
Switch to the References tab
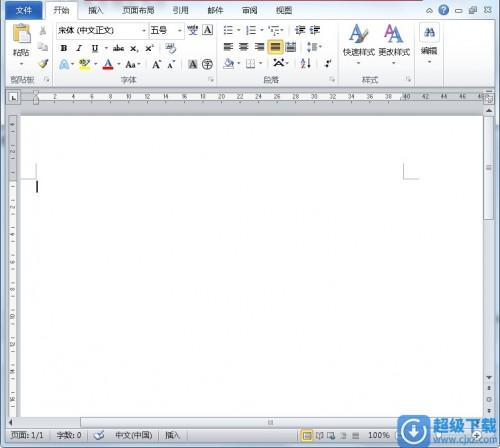pyautogui.click(x=180, y=10)
